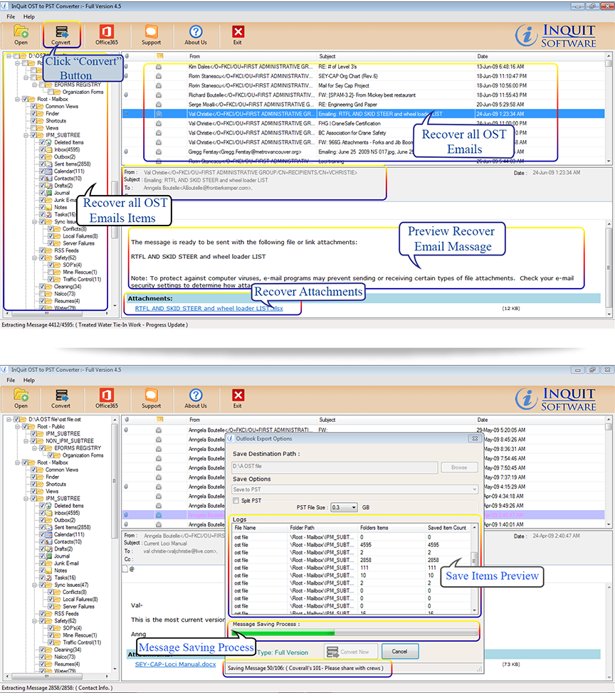Open Office365 export in the upper window
This screenshot has height=700, width=615.
click(x=106, y=32)
